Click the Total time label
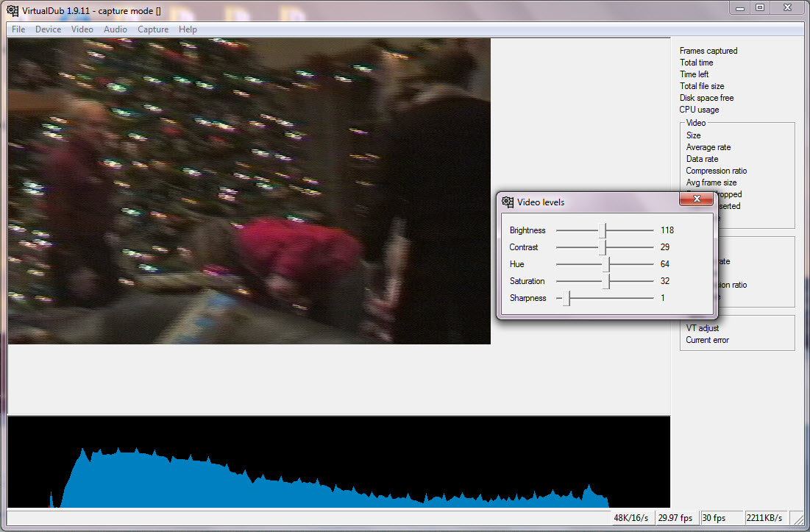This screenshot has width=810, height=532. tap(697, 63)
